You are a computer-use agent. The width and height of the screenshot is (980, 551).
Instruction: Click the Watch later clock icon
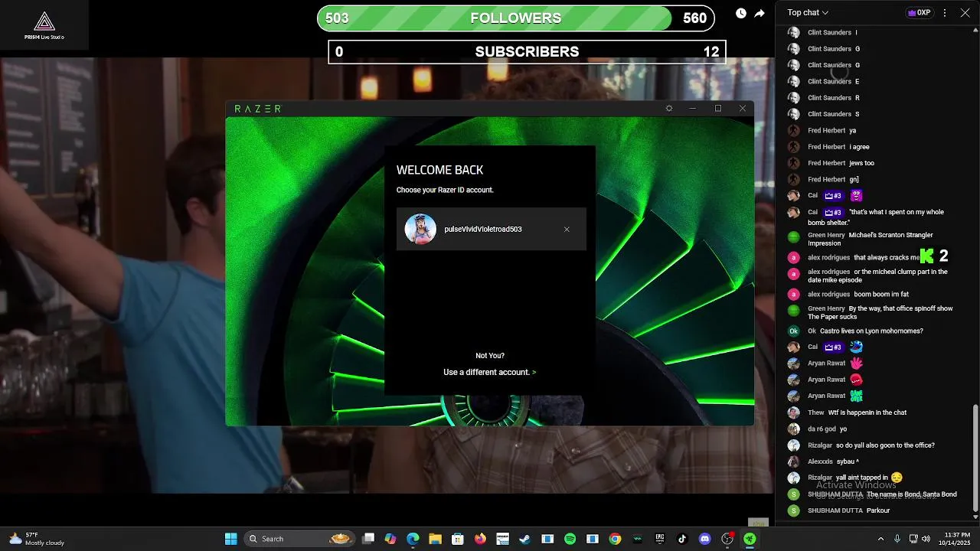click(x=741, y=13)
